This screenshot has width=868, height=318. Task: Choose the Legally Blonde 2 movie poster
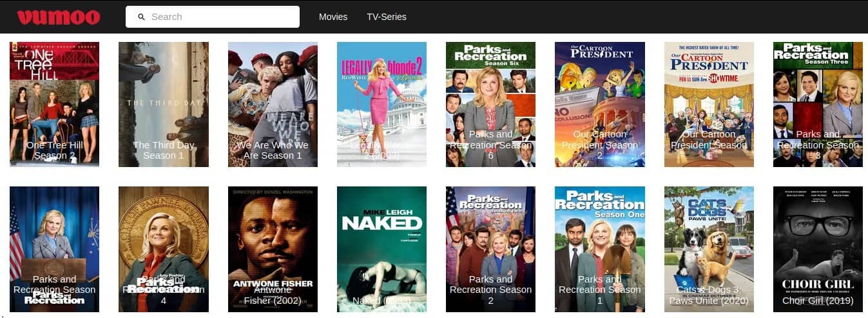381,104
